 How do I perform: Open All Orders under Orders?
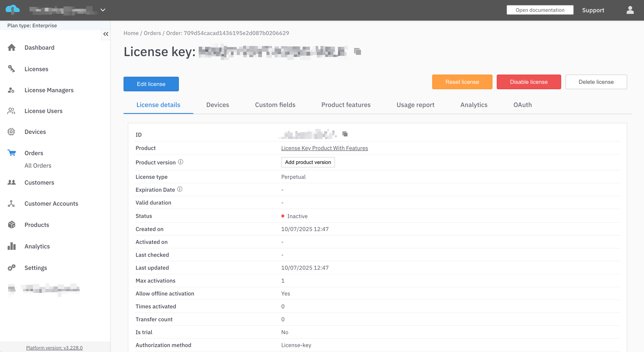[x=38, y=166]
